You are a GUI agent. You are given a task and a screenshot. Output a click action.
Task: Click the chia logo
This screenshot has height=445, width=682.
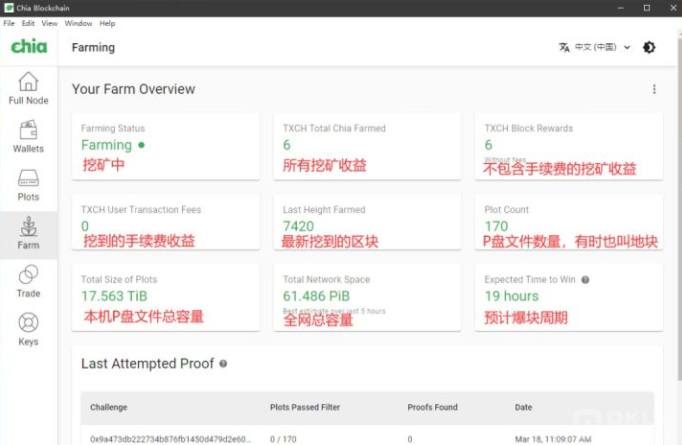pos(29,46)
